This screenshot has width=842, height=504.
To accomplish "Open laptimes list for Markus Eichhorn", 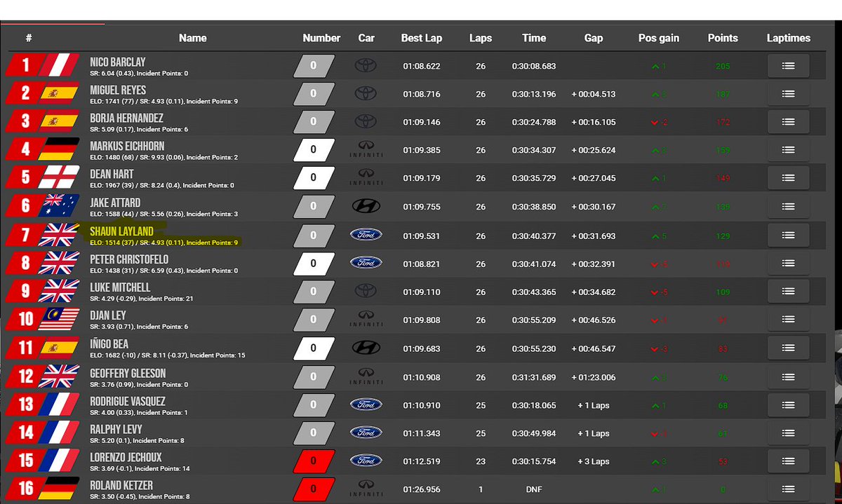I will click(x=788, y=150).
